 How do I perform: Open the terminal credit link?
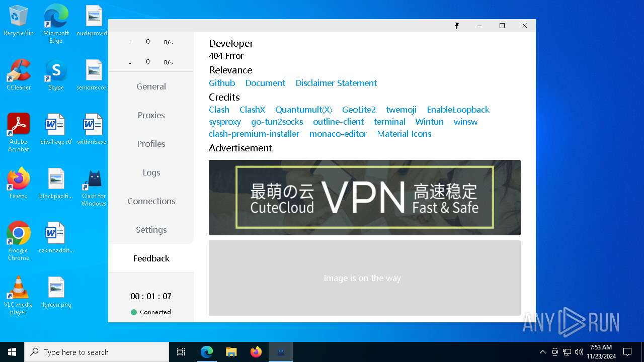point(389,122)
